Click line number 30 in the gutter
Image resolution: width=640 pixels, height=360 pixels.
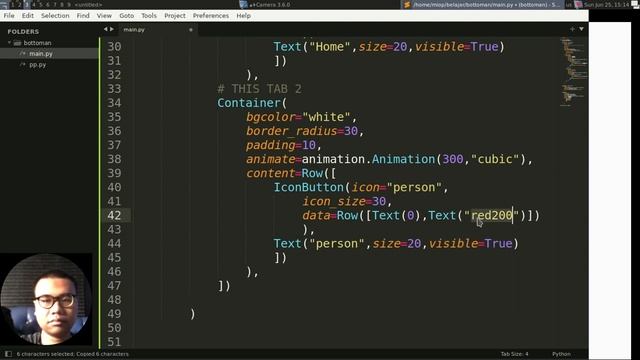pyautogui.click(x=114, y=47)
